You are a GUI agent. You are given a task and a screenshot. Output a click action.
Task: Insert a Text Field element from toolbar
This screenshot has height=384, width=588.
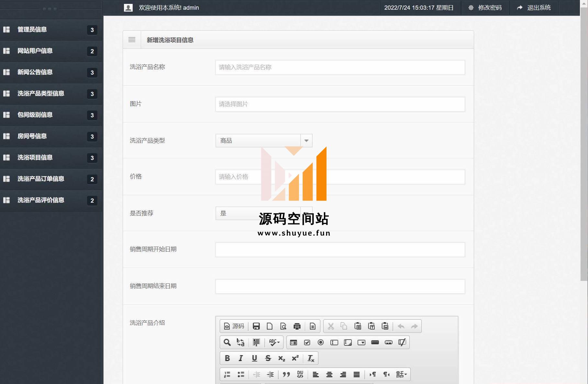pos(334,342)
